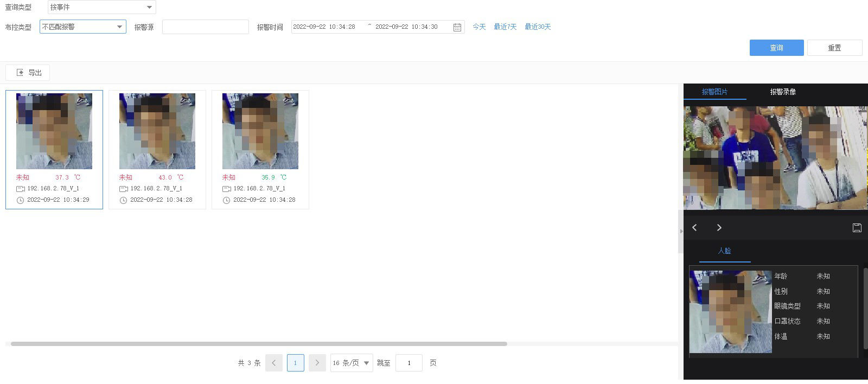
Task: Click the 体温 row in face details
Action: click(x=802, y=336)
